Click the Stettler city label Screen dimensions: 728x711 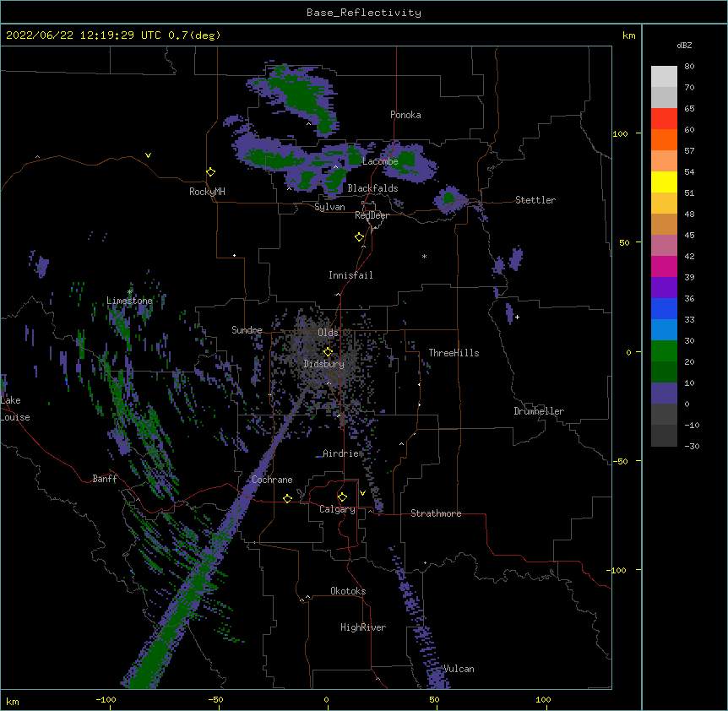click(535, 200)
